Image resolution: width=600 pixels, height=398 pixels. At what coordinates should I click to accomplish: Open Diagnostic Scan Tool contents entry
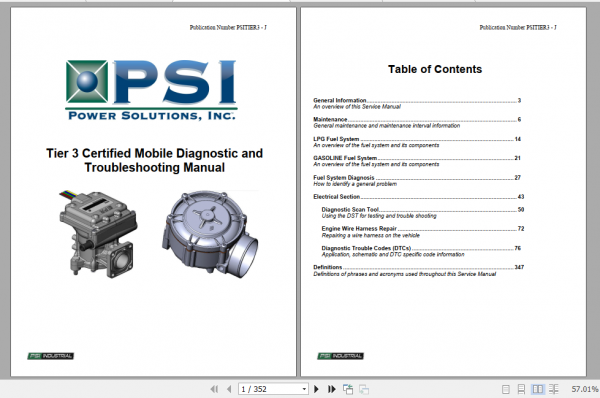(423, 209)
